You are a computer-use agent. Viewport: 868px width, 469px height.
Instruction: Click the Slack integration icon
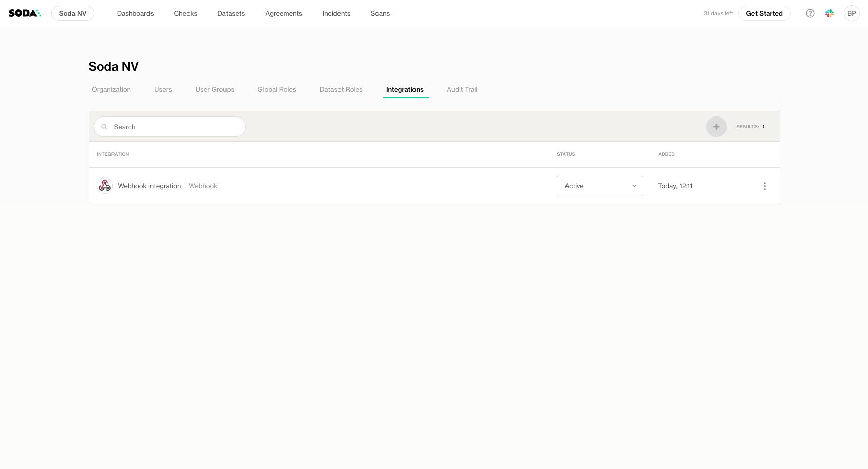(x=829, y=13)
